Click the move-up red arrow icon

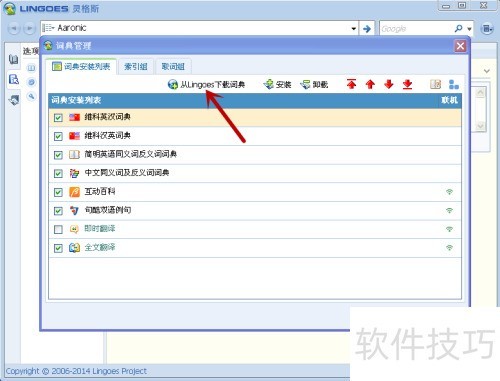[370, 84]
